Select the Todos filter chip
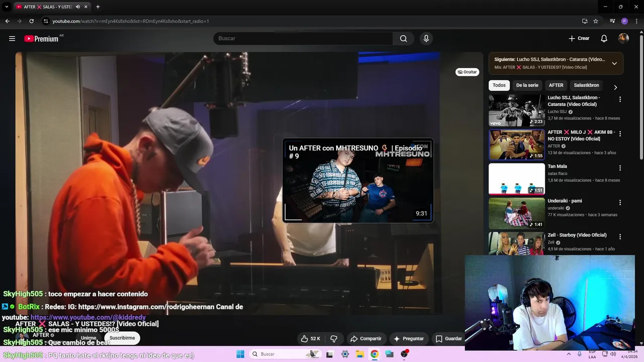 click(x=499, y=85)
